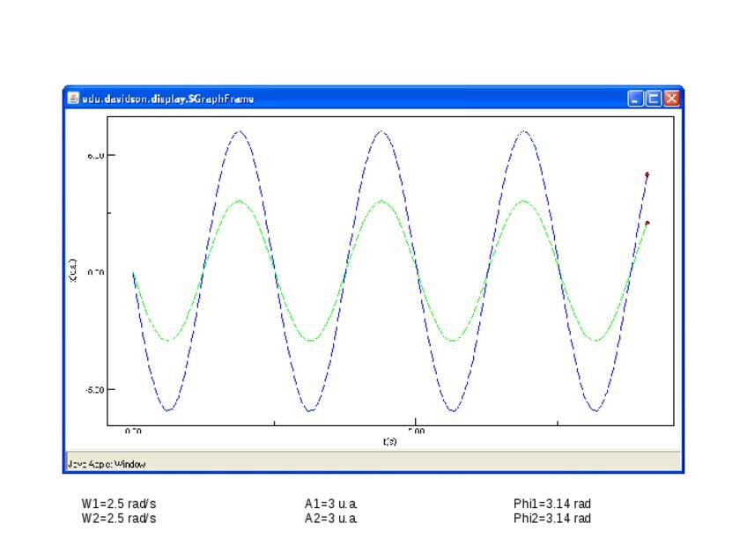
Task: Click the x(u.a.) vertical axis label
Action: click(x=72, y=270)
